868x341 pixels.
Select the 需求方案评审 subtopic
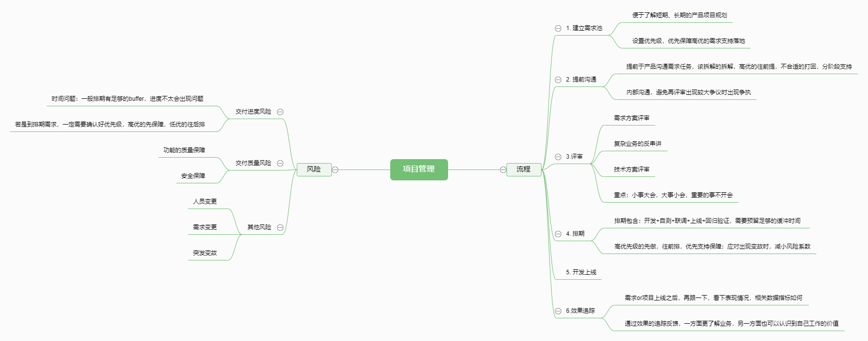(x=632, y=118)
